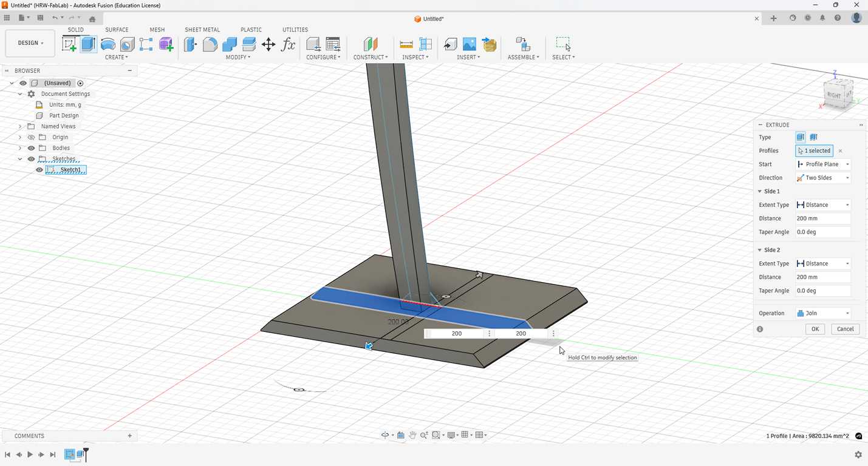Open the Design workspace dropdown
Image resolution: width=868 pixels, height=466 pixels.
click(30, 43)
